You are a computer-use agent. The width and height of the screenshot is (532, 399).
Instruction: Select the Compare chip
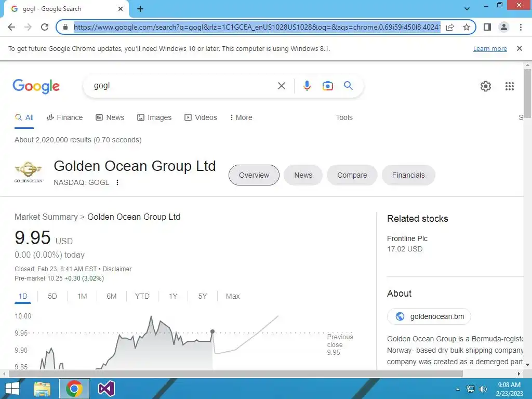352,175
